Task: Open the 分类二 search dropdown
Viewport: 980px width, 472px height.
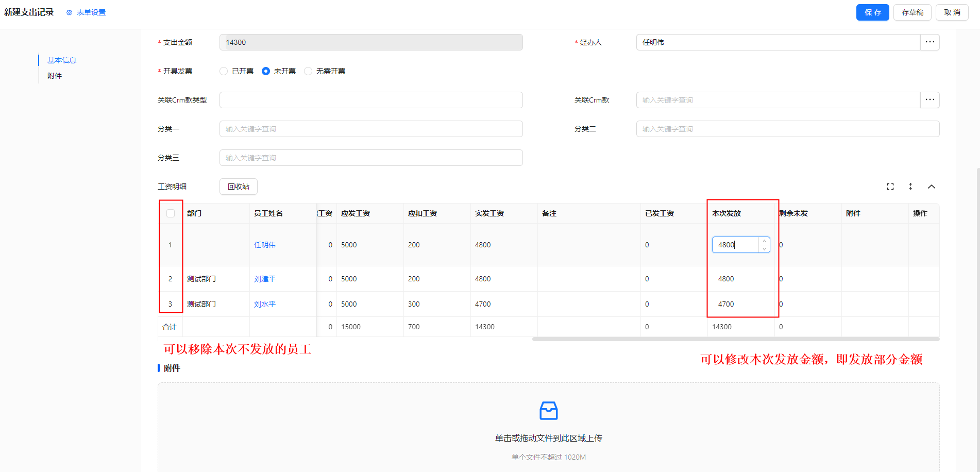Action: pyautogui.click(x=787, y=129)
